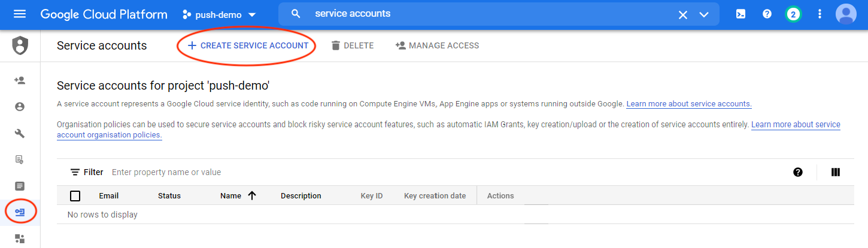This screenshot has height=248, width=868.
Task: Open the hamburger navigation menu
Action: tap(20, 14)
